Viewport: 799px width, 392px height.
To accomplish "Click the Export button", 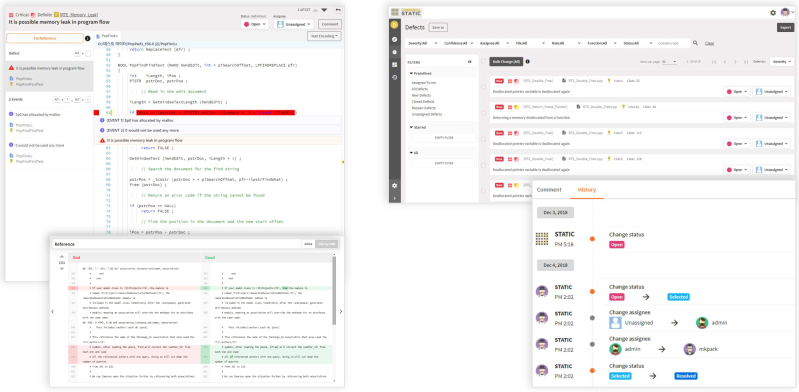I will 785,28.
